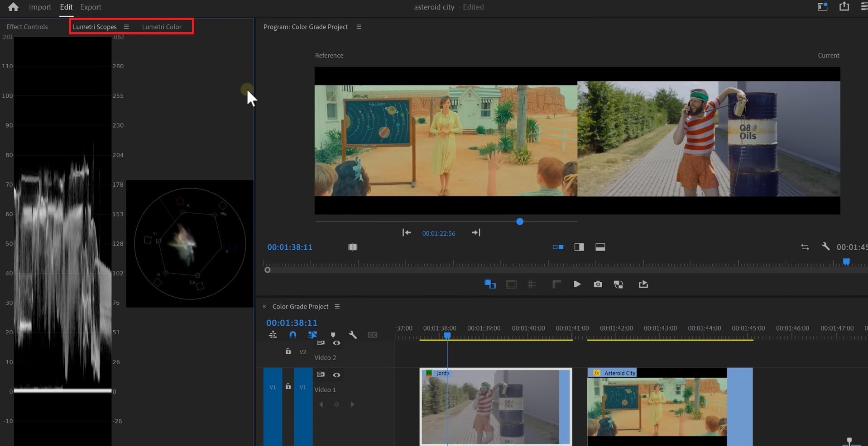Click the reference frame position slider handle
Viewport: 868px width, 446px height.
coord(520,222)
